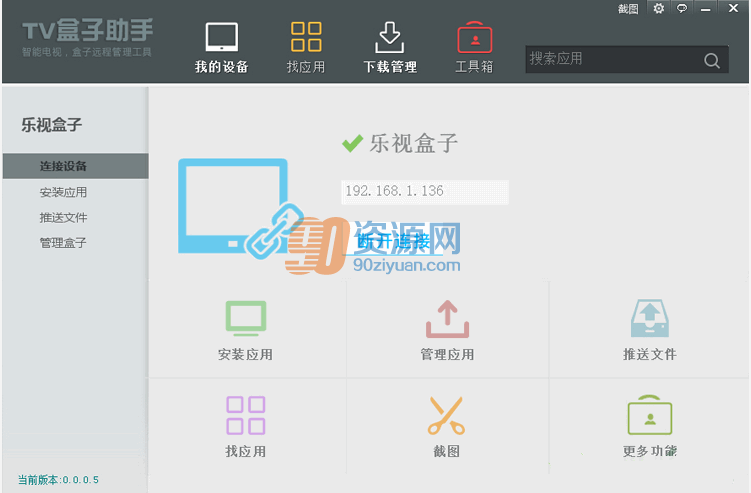The height and width of the screenshot is (493, 751).
Task: Open the settings gear in title bar
Action: (659, 8)
